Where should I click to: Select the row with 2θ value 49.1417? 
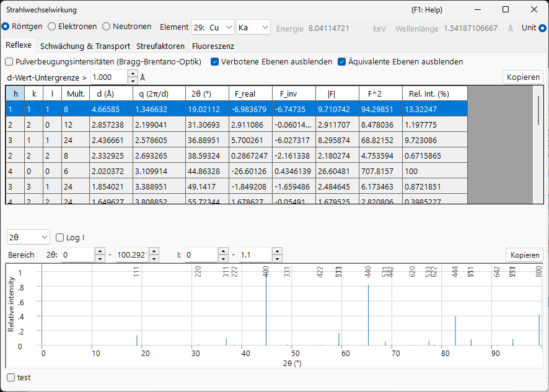pos(237,186)
